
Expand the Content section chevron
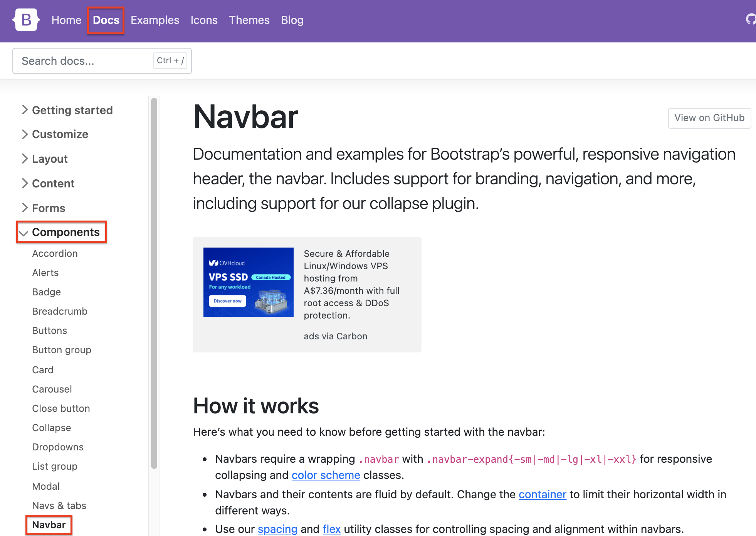[x=25, y=183]
